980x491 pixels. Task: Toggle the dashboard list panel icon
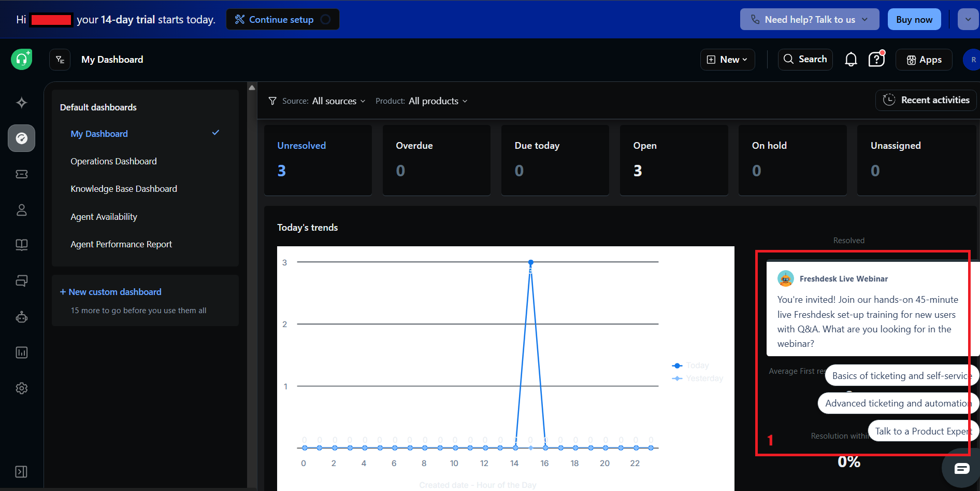pyautogui.click(x=60, y=60)
